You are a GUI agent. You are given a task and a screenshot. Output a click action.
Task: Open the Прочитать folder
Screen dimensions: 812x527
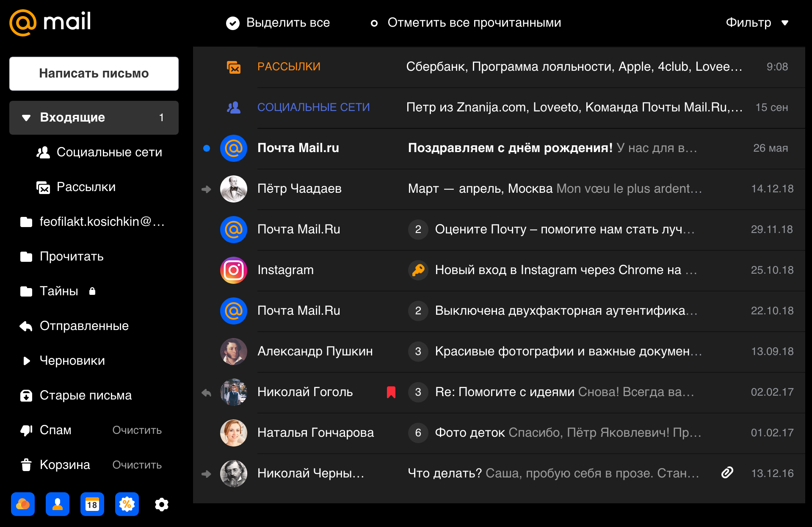[x=62, y=256]
